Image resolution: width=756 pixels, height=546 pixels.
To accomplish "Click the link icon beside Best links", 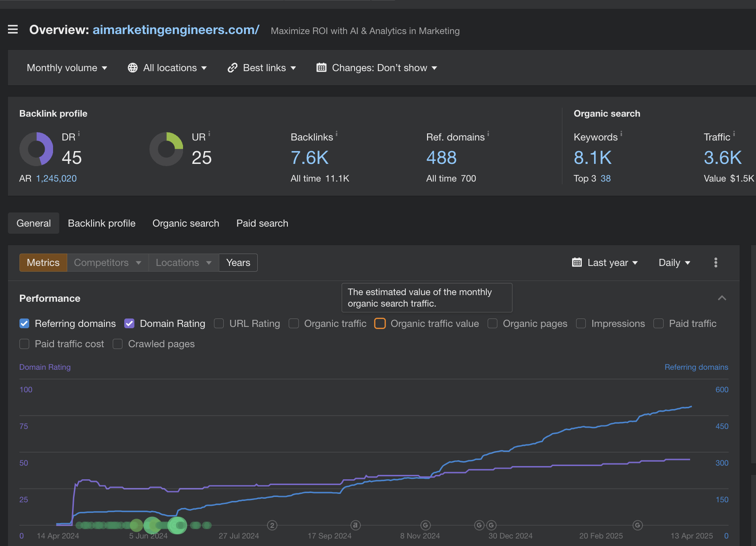I will [x=233, y=68].
